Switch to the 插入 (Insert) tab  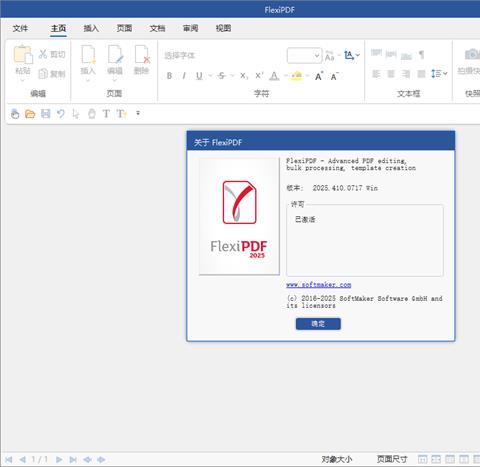tap(91, 28)
